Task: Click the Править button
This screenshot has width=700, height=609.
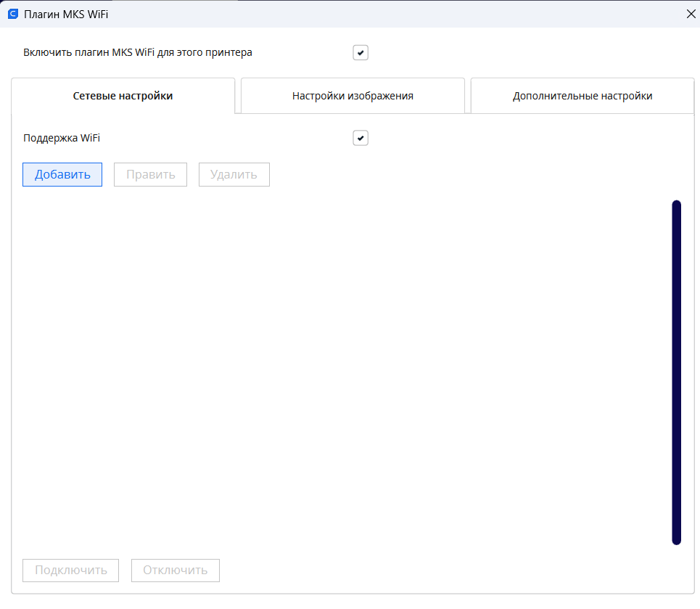Action: 150,174
